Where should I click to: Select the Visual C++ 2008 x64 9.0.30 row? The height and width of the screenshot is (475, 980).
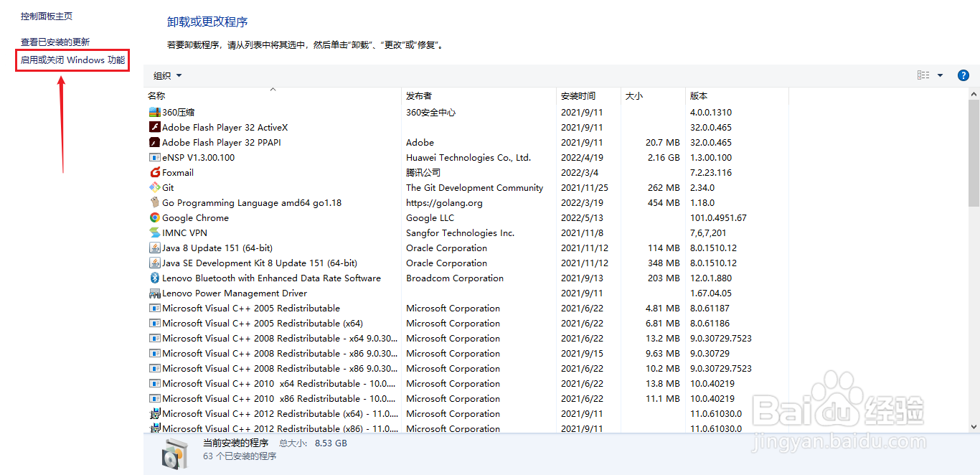pyautogui.click(x=466, y=338)
